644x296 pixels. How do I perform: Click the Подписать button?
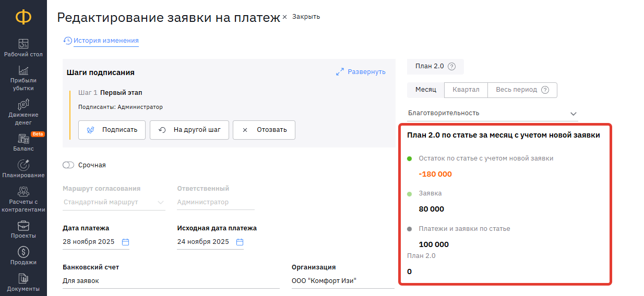click(112, 130)
